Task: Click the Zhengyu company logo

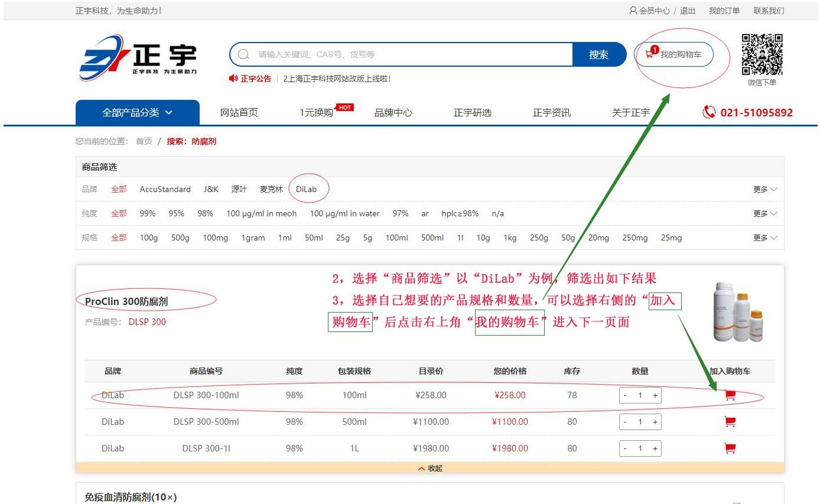Action: pyautogui.click(x=138, y=58)
